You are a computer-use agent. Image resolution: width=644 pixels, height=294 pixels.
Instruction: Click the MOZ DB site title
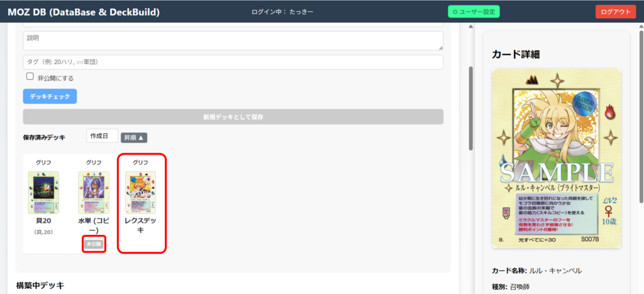[84, 11]
